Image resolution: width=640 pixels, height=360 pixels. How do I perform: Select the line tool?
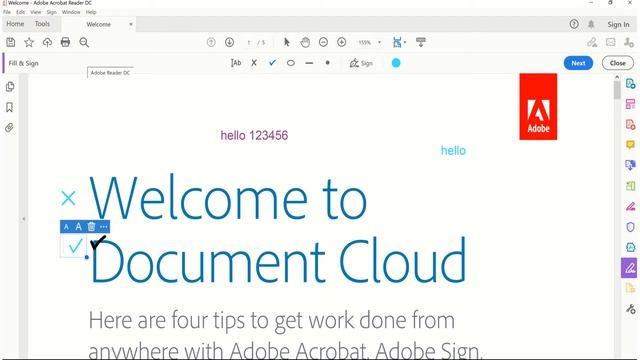pyautogui.click(x=309, y=63)
